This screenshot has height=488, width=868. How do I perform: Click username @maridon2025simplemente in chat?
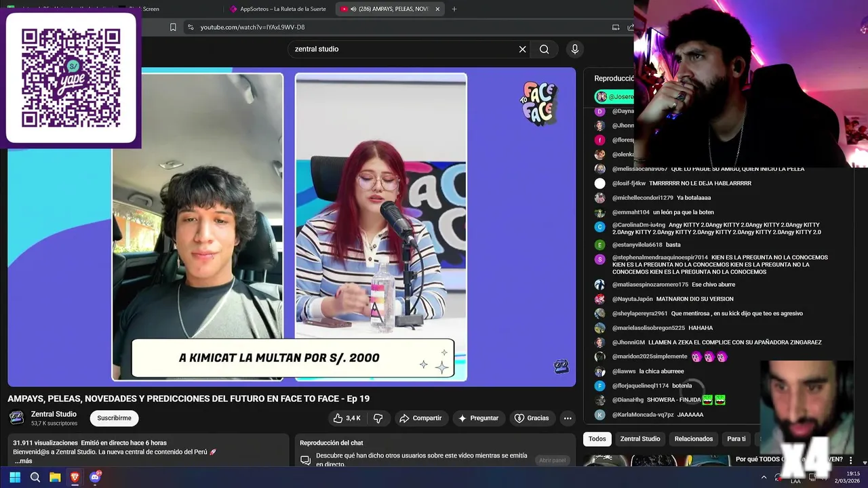(x=650, y=357)
